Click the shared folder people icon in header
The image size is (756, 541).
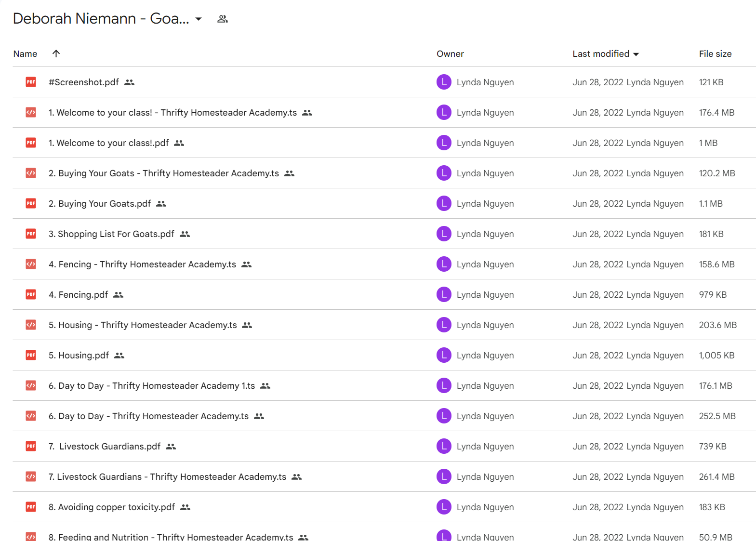(x=222, y=19)
